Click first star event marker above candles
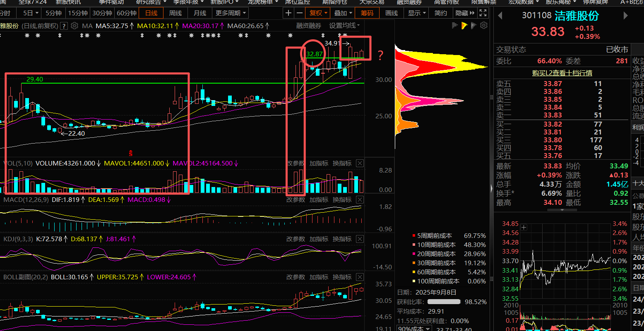The image size is (644, 331). point(27,36)
